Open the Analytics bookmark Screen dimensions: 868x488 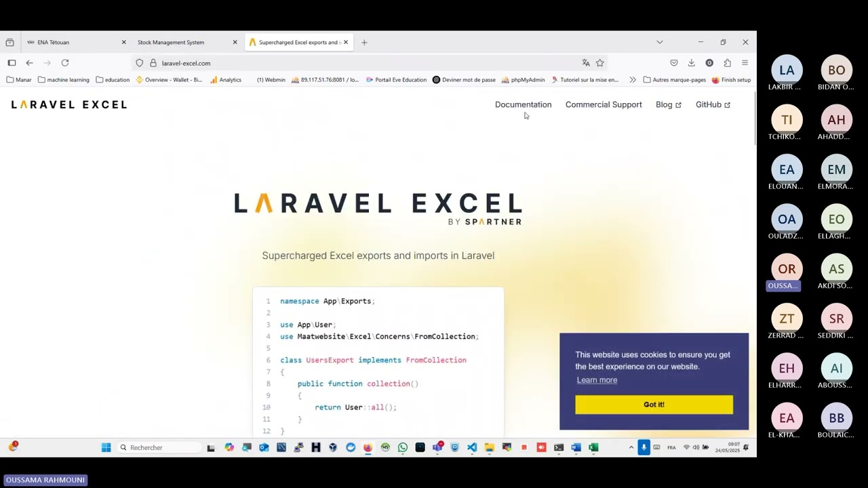tap(226, 80)
